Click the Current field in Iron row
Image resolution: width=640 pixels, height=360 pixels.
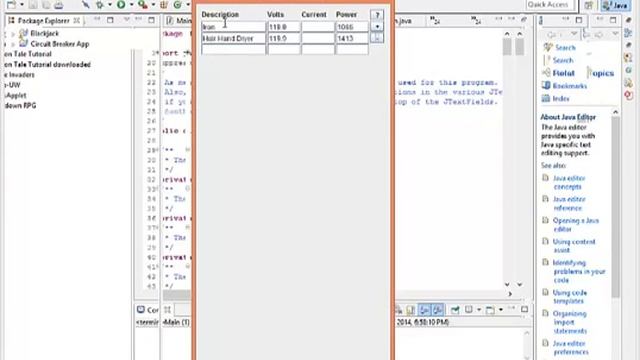(x=318, y=27)
